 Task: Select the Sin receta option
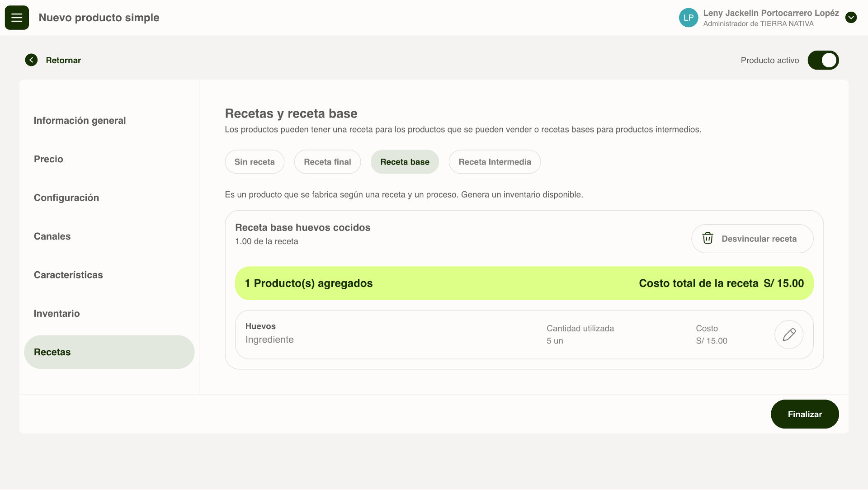coord(255,162)
